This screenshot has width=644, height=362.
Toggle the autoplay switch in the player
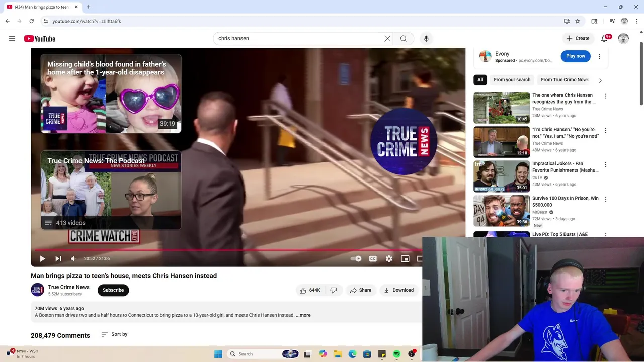click(x=356, y=258)
